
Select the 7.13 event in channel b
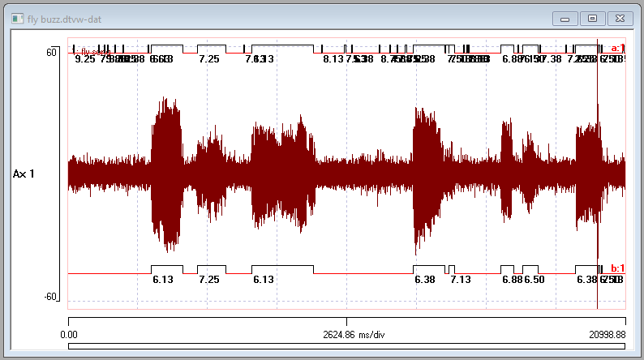[x=461, y=280]
